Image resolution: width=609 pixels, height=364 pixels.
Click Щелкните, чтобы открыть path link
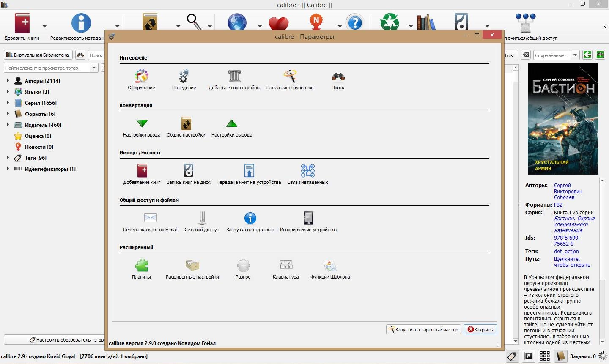click(x=572, y=262)
